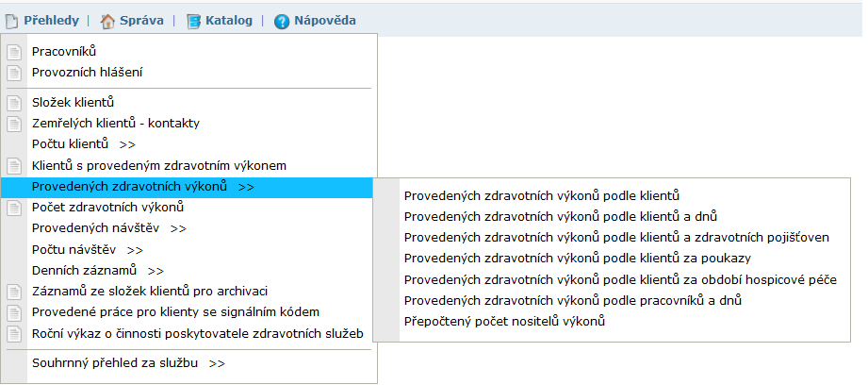Click the page icon beside Přehledy

pos(12,22)
